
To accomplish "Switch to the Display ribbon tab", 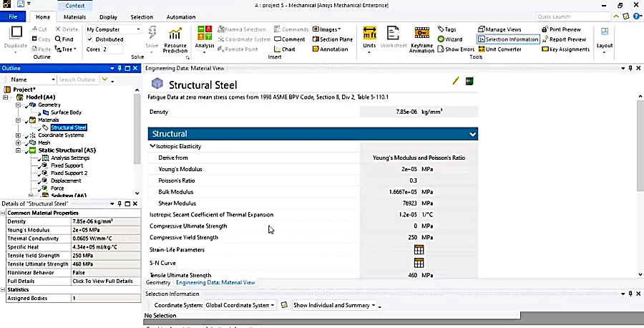I will (x=109, y=17).
